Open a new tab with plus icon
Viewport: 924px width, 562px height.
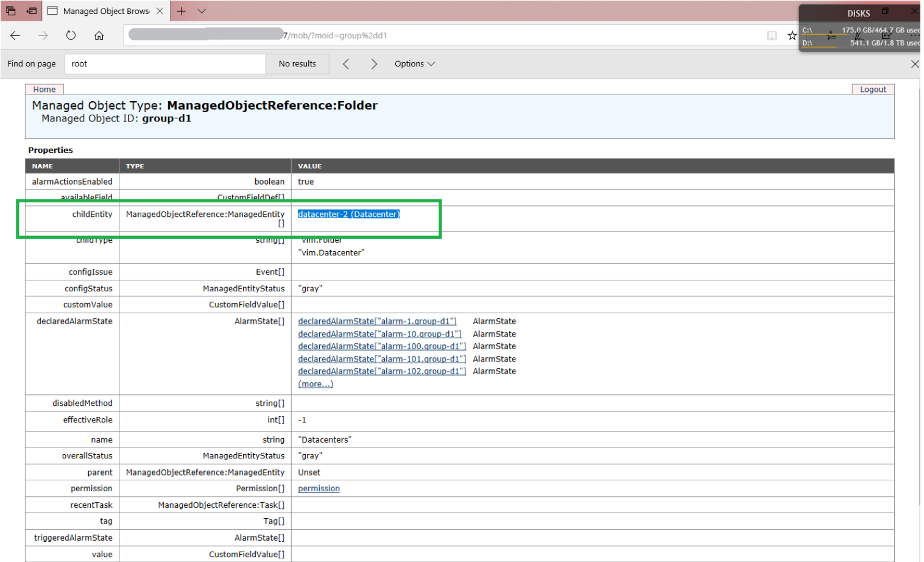[x=181, y=11]
